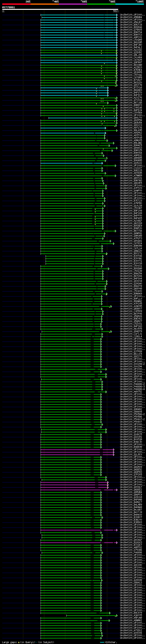
Task: Click the UniRef100_C0HIU6 hit label
Action: tap(131, 108)
